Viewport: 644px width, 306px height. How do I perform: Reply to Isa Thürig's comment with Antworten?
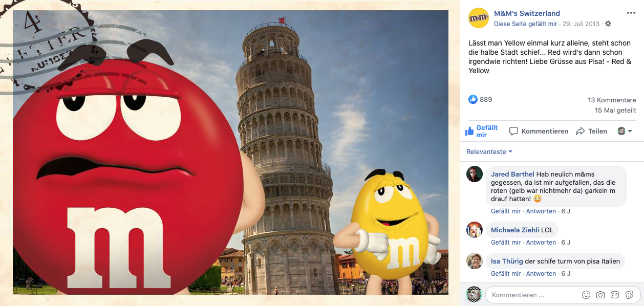click(x=541, y=274)
